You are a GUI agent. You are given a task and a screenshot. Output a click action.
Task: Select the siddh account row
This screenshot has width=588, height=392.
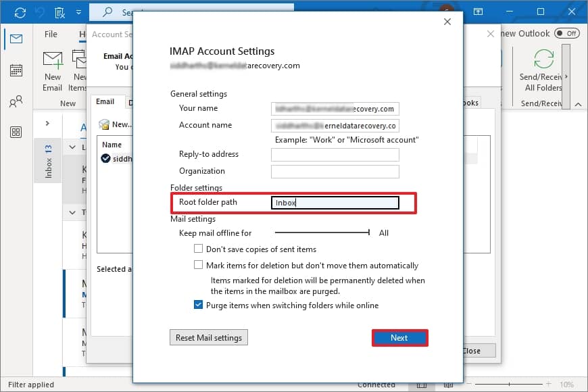(117, 159)
